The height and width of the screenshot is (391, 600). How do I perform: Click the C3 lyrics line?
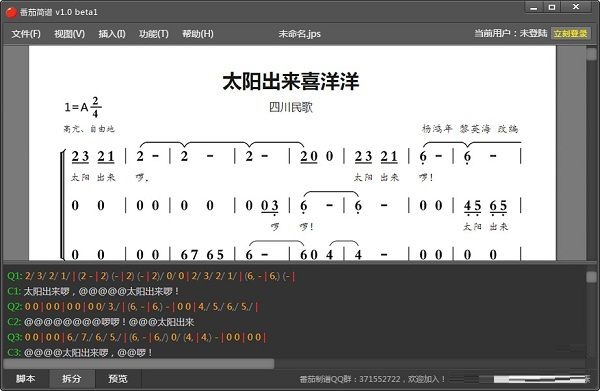point(80,353)
